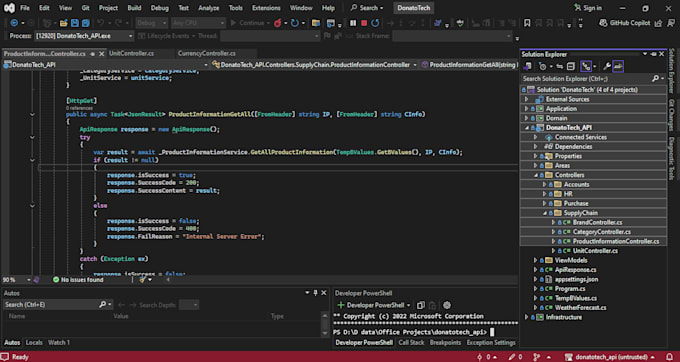Screen dimensions: 680x362
Task: Open the zoom level 90 % dropdown
Action: pos(17,280)
